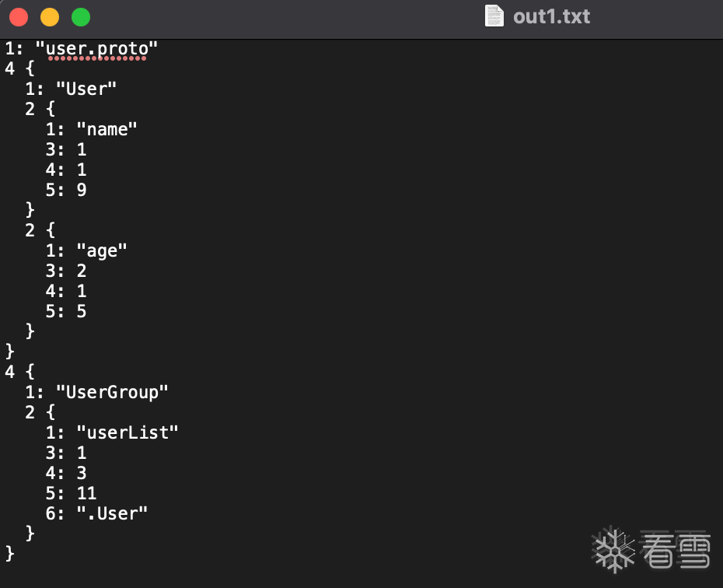The image size is (723, 588).
Task: Place cursor on the "name" field string
Action: 107,130
